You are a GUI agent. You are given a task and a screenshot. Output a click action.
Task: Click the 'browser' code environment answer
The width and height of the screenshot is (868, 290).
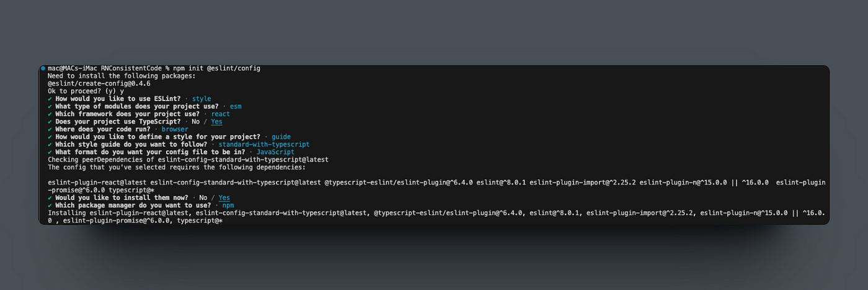tap(175, 129)
